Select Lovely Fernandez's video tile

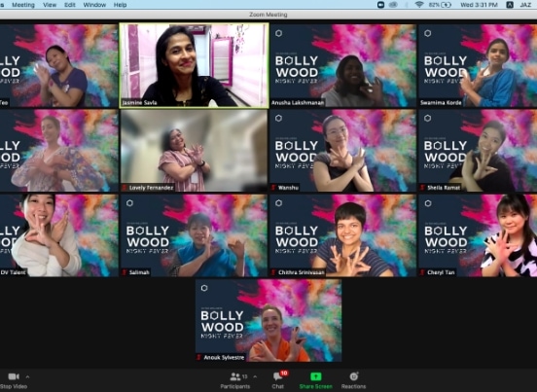point(194,151)
